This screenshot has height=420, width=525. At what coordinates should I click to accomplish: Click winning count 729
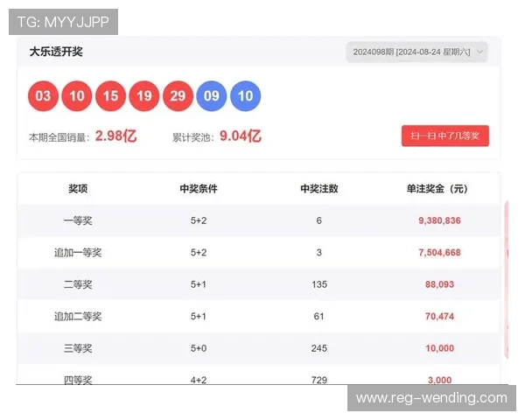pyautogui.click(x=319, y=380)
